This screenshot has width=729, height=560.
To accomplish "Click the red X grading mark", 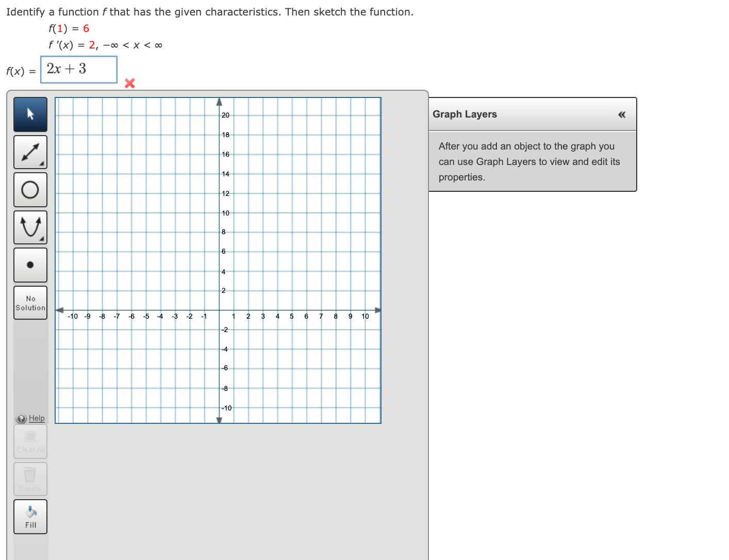I will tap(129, 83).
